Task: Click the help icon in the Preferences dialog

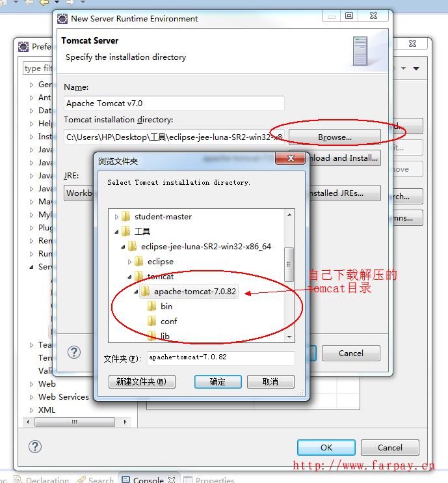Action: click(x=35, y=447)
